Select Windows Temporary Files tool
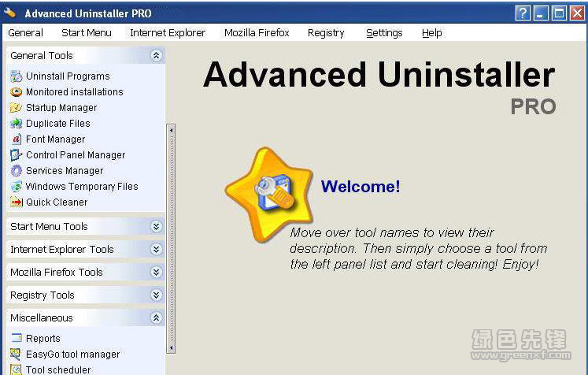Viewport: 588px width, 375px height. (x=82, y=187)
